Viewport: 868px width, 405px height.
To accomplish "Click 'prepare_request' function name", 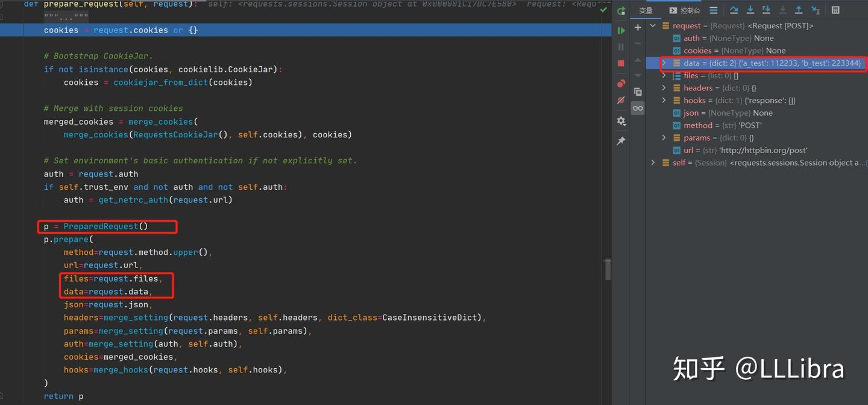I will pos(81,4).
